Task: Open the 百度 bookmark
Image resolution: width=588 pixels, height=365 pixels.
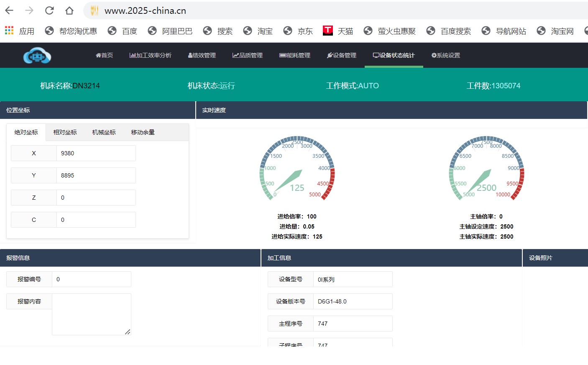Action: point(123,31)
